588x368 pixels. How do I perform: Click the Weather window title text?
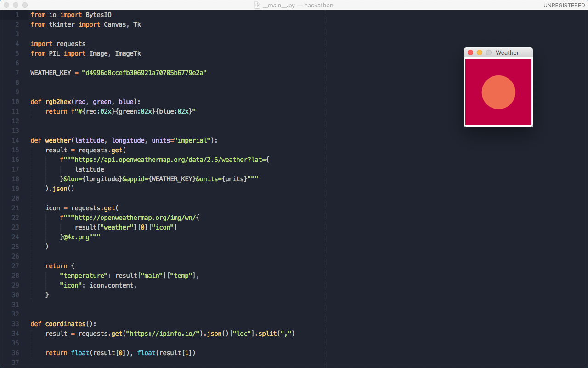507,52
